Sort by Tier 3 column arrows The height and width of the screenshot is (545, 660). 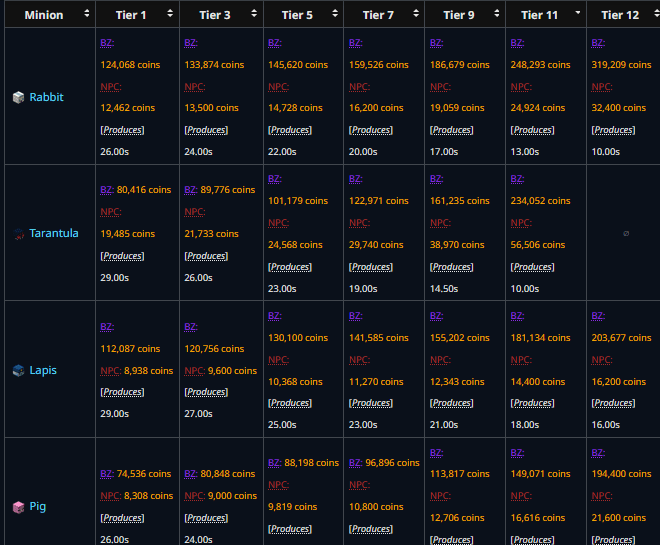[254, 13]
